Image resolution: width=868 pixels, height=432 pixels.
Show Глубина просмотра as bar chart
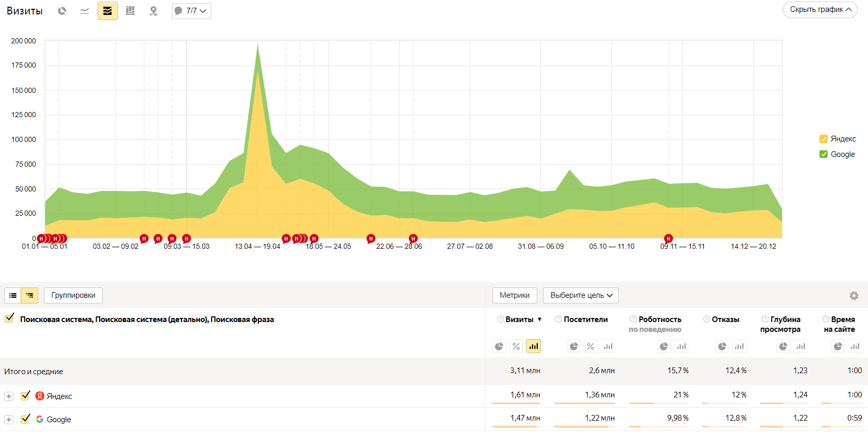pos(801,346)
